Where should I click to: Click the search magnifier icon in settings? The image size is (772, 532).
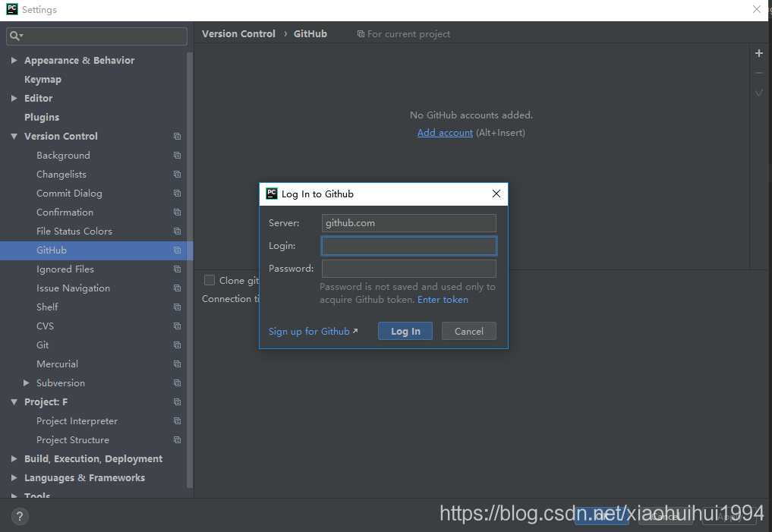[x=14, y=36]
